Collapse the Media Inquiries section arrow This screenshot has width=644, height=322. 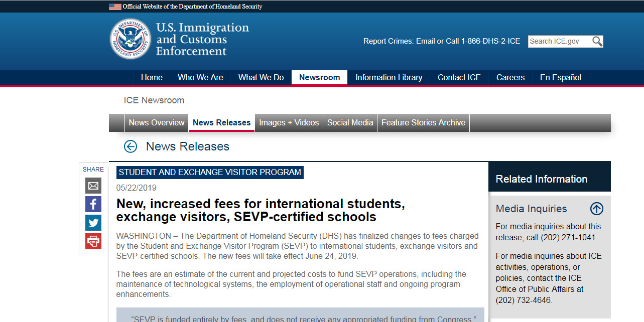click(x=597, y=209)
